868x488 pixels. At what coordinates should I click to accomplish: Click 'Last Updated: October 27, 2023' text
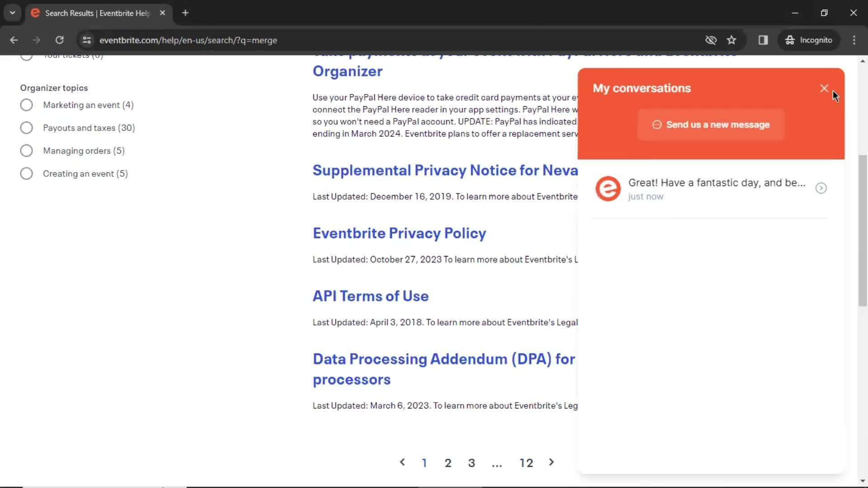[x=377, y=260]
